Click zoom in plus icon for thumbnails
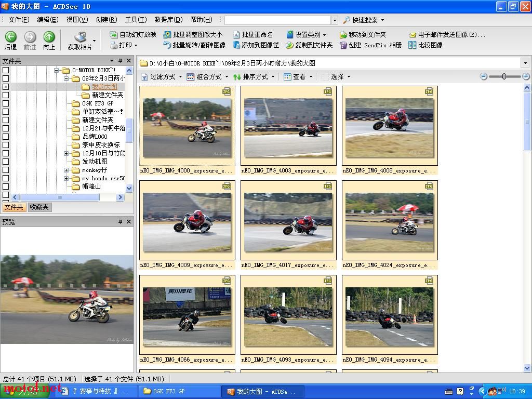Screen dimensions: 532x399 click(x=526, y=77)
